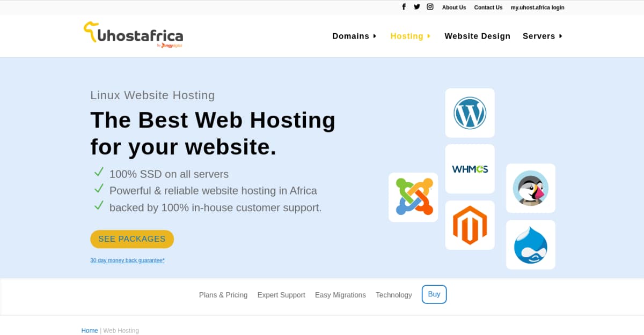Image resolution: width=644 pixels, height=335 pixels.
Task: Jump to Plans & Pricing section
Action: (x=223, y=295)
